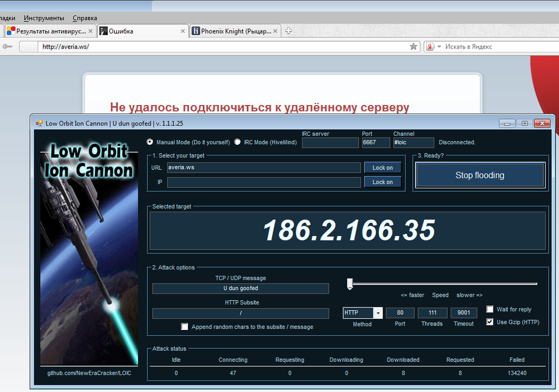This screenshot has width=559, height=392.
Task: Click the Method dropdown arrow
Action: [x=378, y=313]
